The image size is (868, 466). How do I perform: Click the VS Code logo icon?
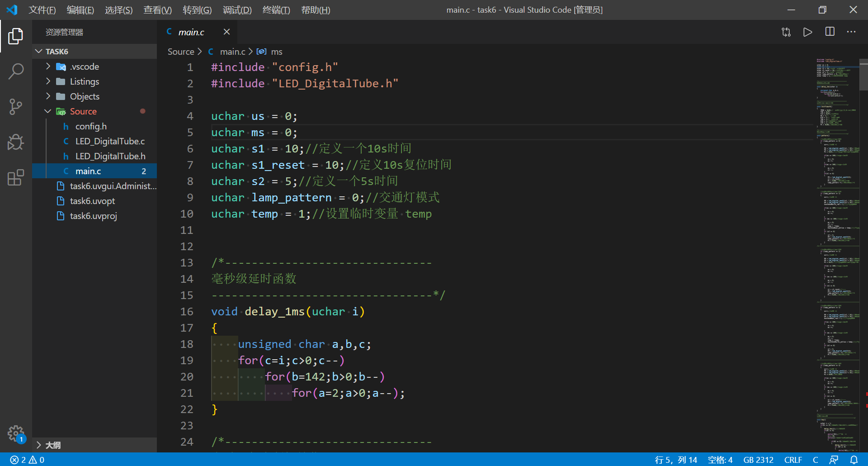click(x=12, y=10)
